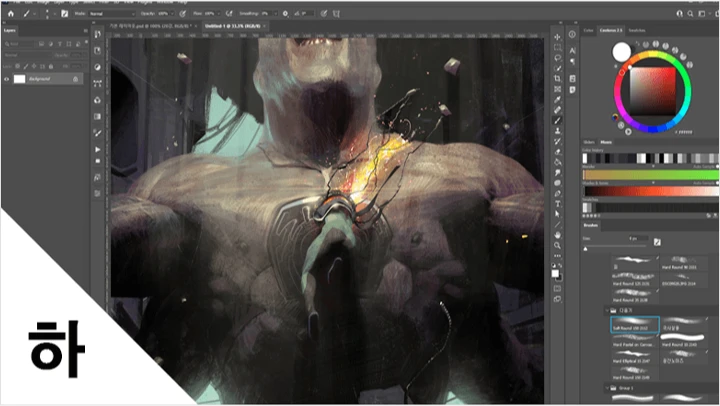Select the Paint Bucket tool
Screen dimensions: 720x406
click(x=557, y=162)
